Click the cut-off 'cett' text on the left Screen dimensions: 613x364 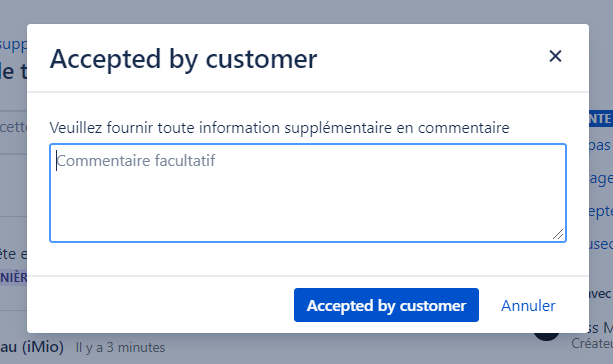tap(13, 127)
